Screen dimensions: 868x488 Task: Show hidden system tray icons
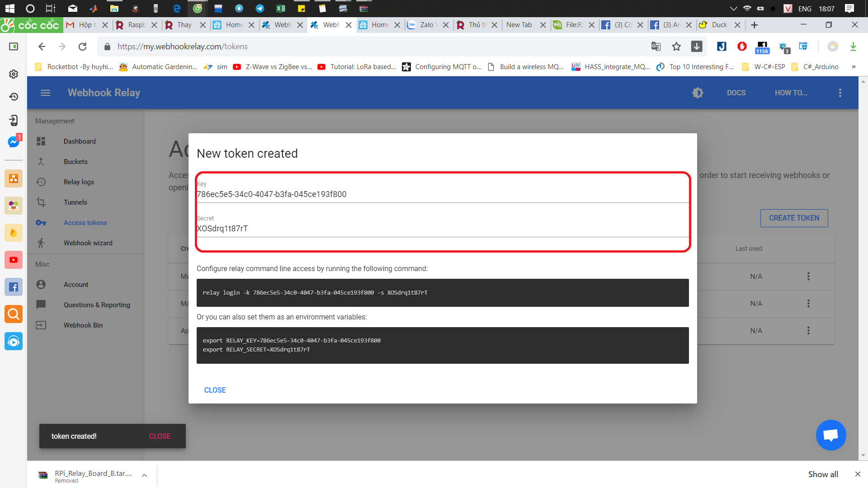733,8
